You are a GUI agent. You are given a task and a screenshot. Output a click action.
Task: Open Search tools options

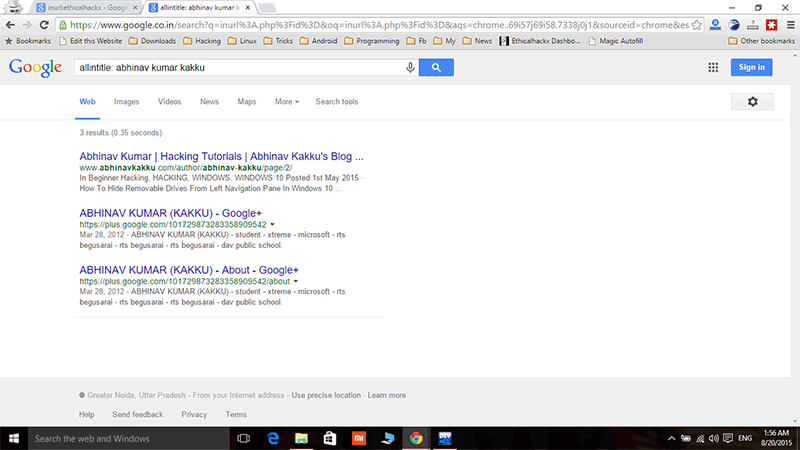(336, 102)
